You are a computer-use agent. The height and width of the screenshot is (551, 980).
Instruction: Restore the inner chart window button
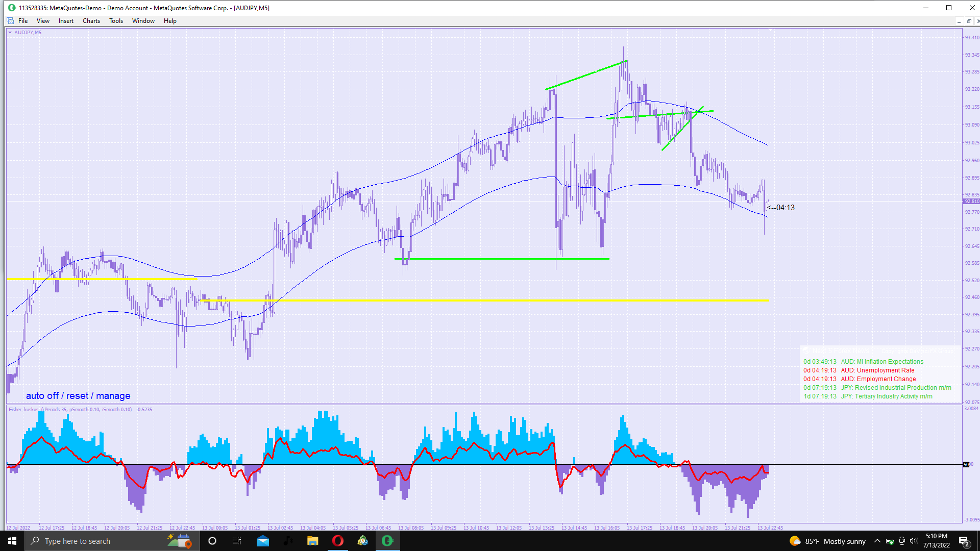pos(969,21)
